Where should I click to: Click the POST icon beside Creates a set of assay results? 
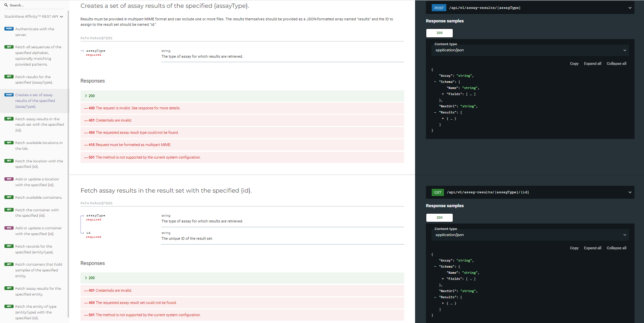pos(9,94)
